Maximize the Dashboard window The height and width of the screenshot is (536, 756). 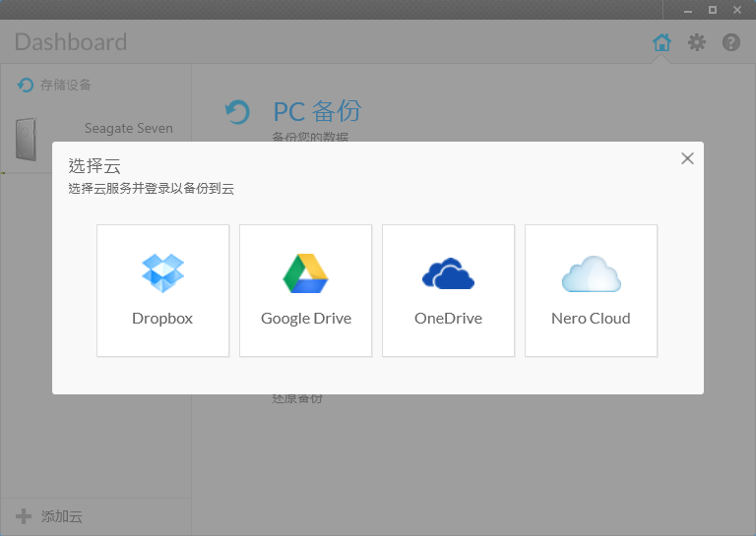(713, 9)
